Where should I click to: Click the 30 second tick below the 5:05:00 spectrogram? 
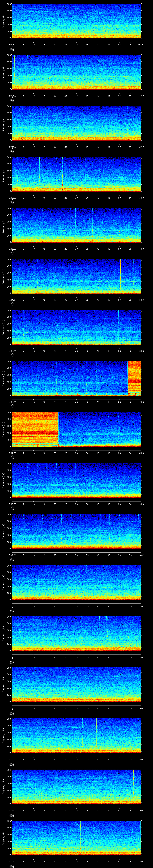point(77,350)
